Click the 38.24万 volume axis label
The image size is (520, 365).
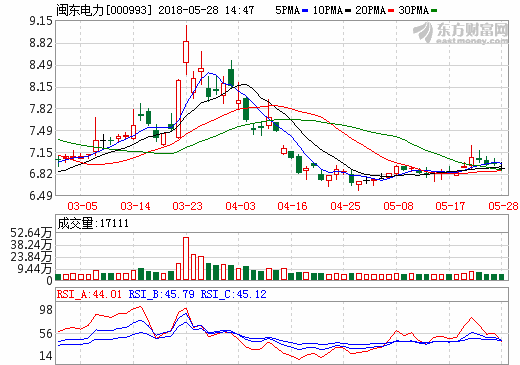pyautogui.click(x=31, y=245)
